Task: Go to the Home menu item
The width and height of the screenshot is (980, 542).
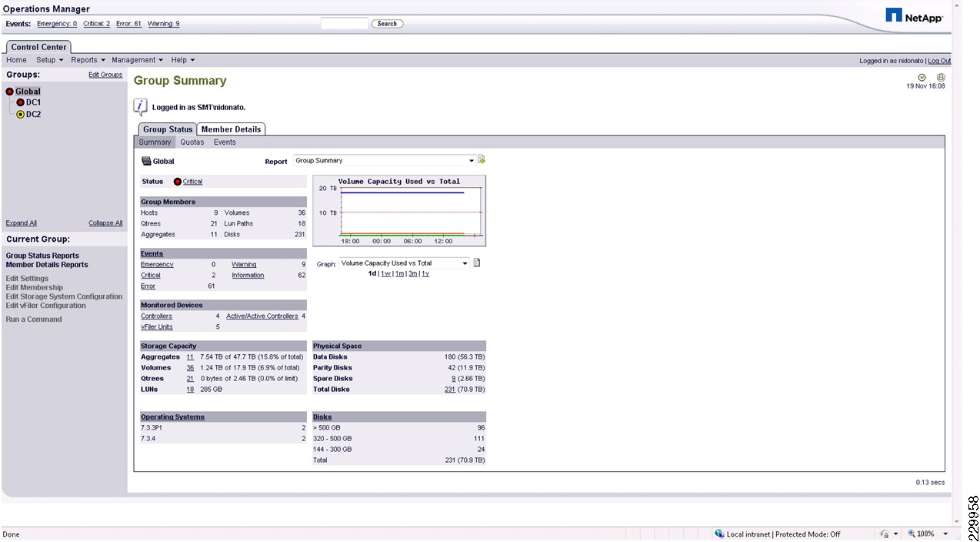Action: pyautogui.click(x=16, y=60)
